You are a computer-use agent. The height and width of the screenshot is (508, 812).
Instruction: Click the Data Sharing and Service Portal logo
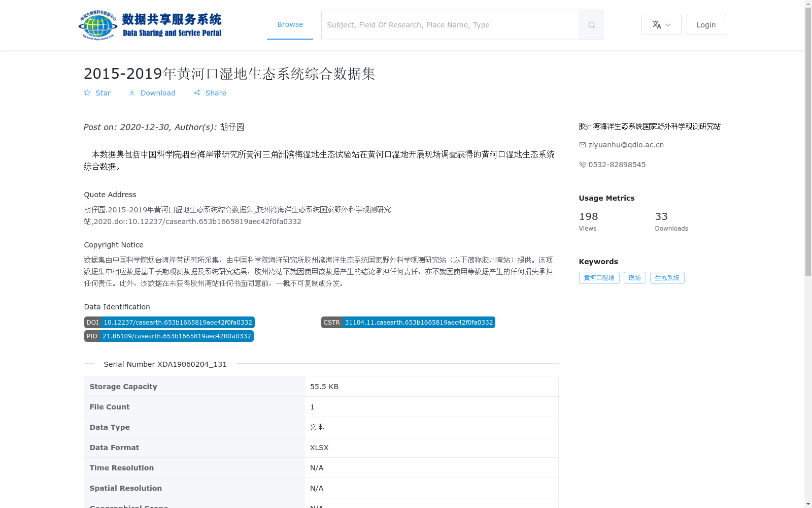(x=150, y=25)
